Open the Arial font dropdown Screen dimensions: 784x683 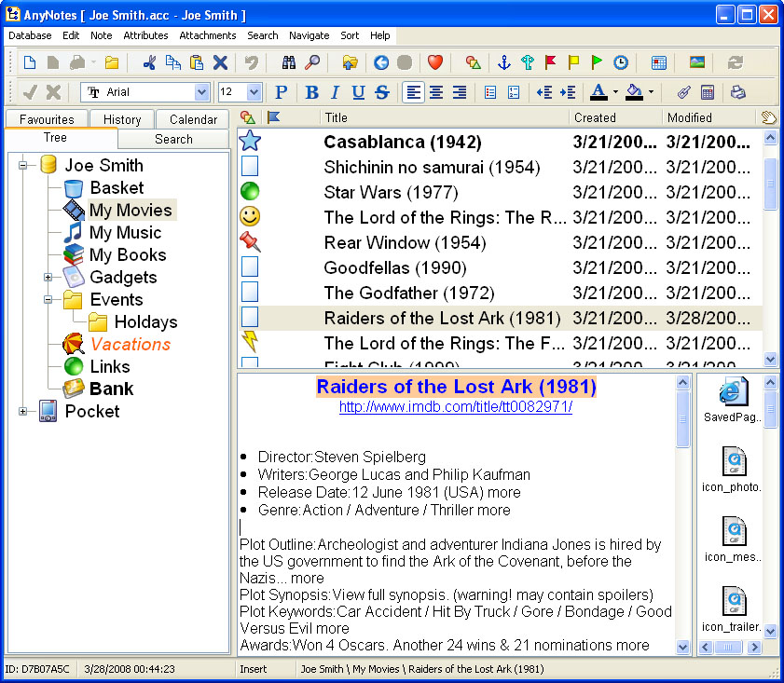click(x=201, y=92)
